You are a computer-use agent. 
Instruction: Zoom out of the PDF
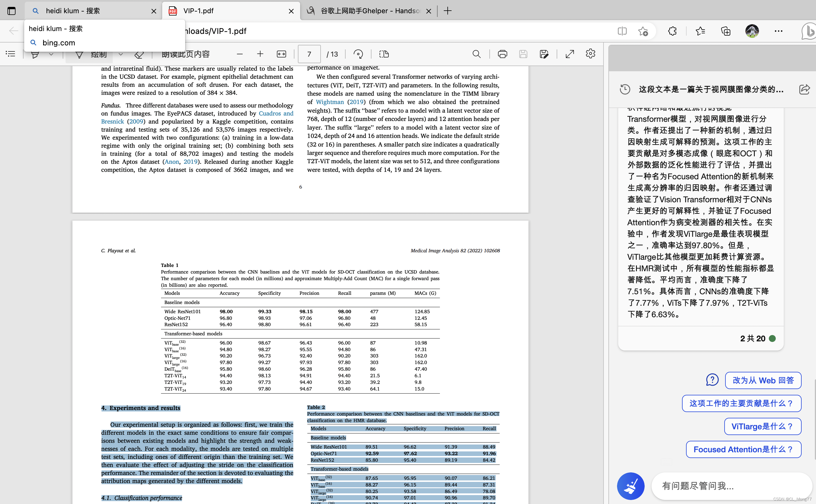pyautogui.click(x=240, y=54)
